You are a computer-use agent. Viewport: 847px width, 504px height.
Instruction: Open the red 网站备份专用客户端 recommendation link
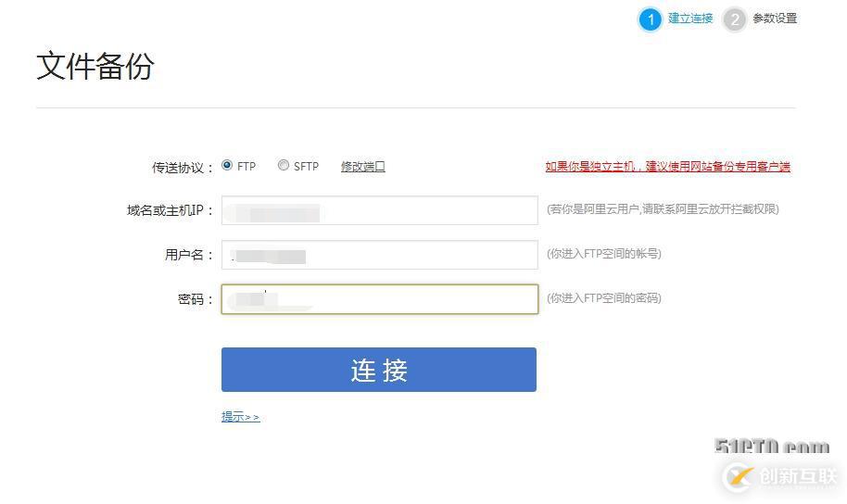667,167
